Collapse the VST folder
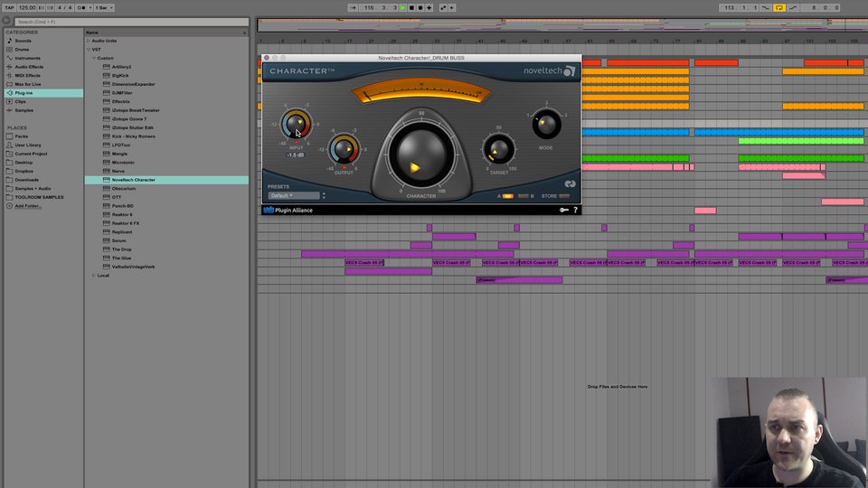 click(x=88, y=49)
